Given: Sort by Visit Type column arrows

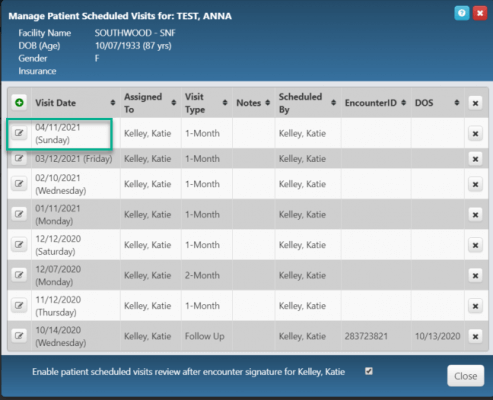Looking at the screenshot, I should tap(225, 103).
